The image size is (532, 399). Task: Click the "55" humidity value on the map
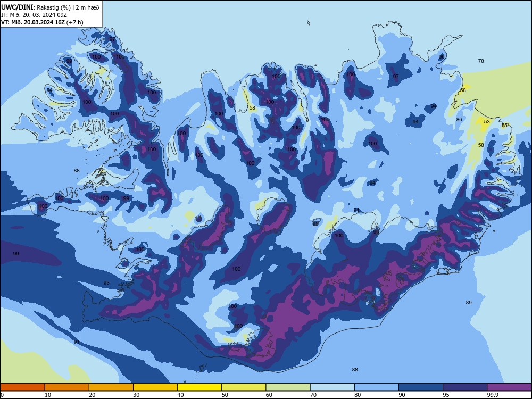pyautogui.click(x=504, y=125)
